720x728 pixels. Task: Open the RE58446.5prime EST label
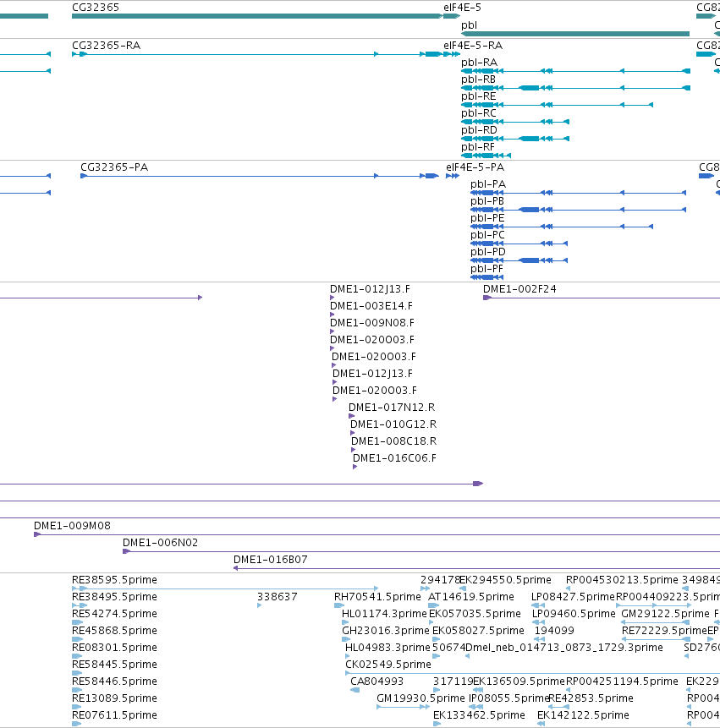click(x=114, y=681)
